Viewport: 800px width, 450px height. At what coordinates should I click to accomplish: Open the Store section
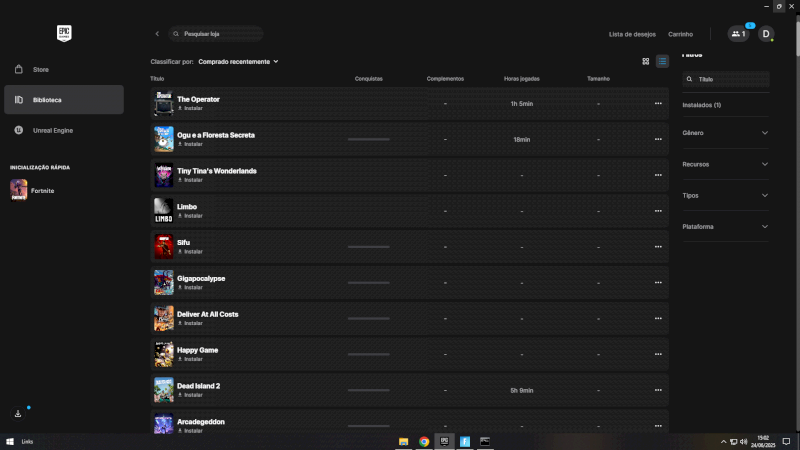[41, 69]
